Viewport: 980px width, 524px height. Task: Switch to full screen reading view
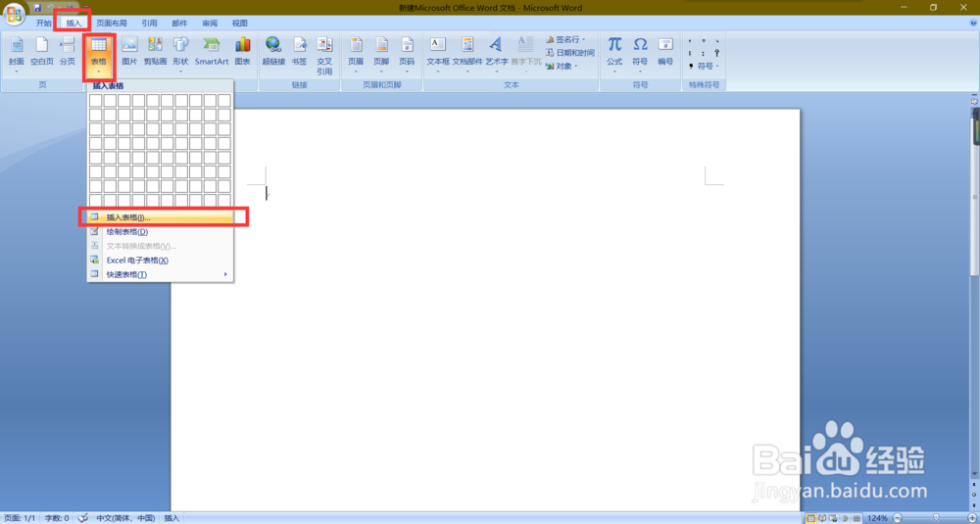tap(823, 518)
